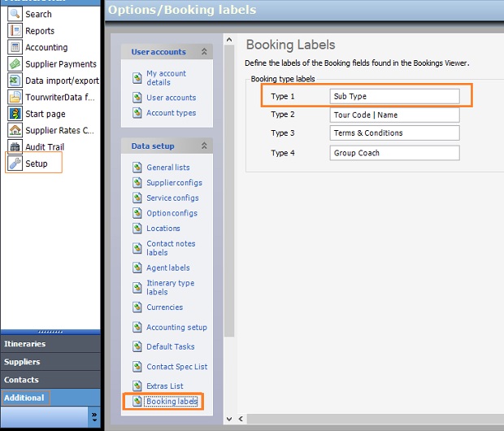Screen dimensions: 504x431
Task: Open the Account types link
Action: (x=171, y=113)
